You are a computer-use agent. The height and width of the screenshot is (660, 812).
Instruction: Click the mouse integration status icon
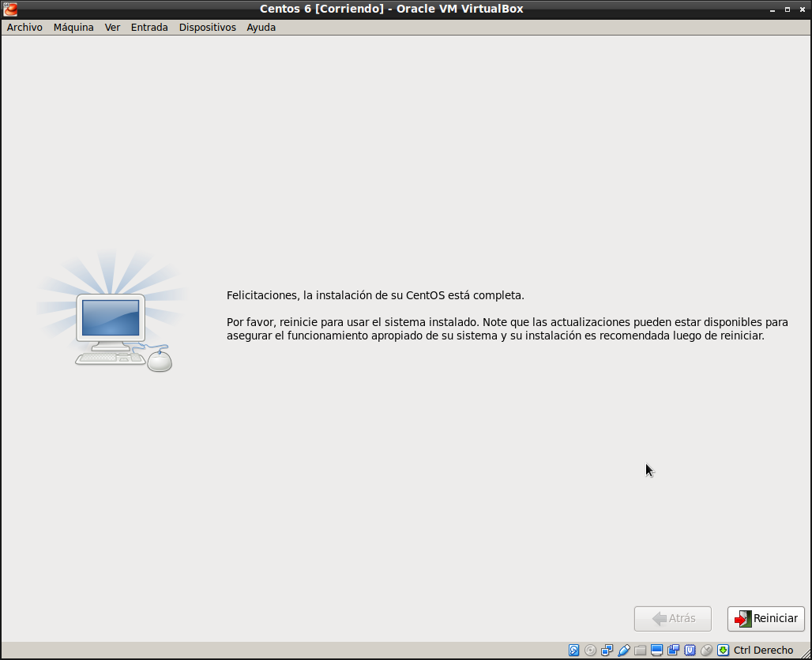(x=707, y=651)
